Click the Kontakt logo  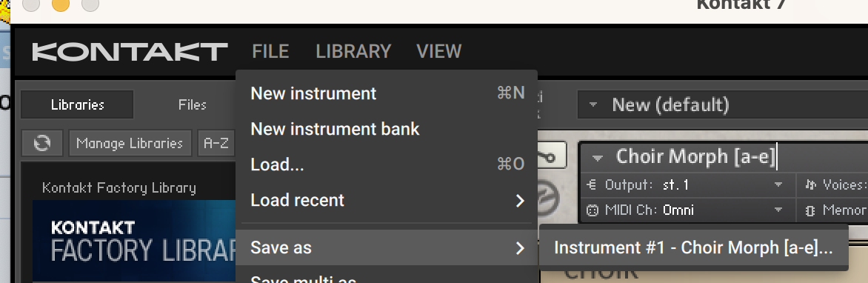130,52
